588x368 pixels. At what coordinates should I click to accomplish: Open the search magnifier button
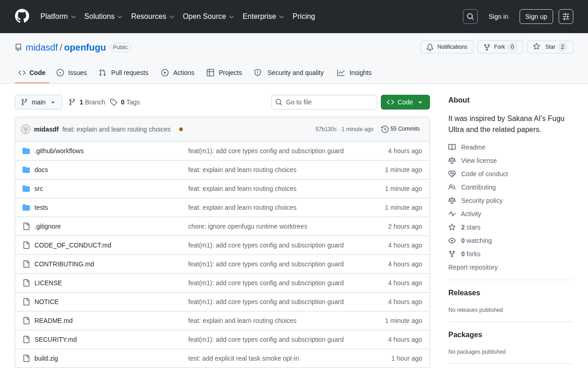[470, 17]
